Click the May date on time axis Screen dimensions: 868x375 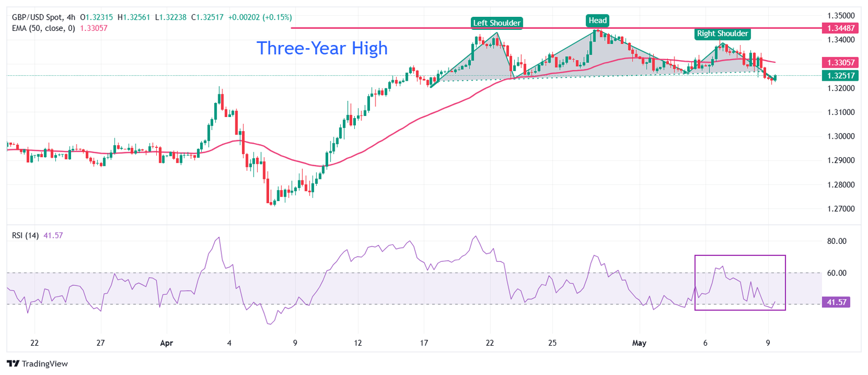click(x=639, y=343)
